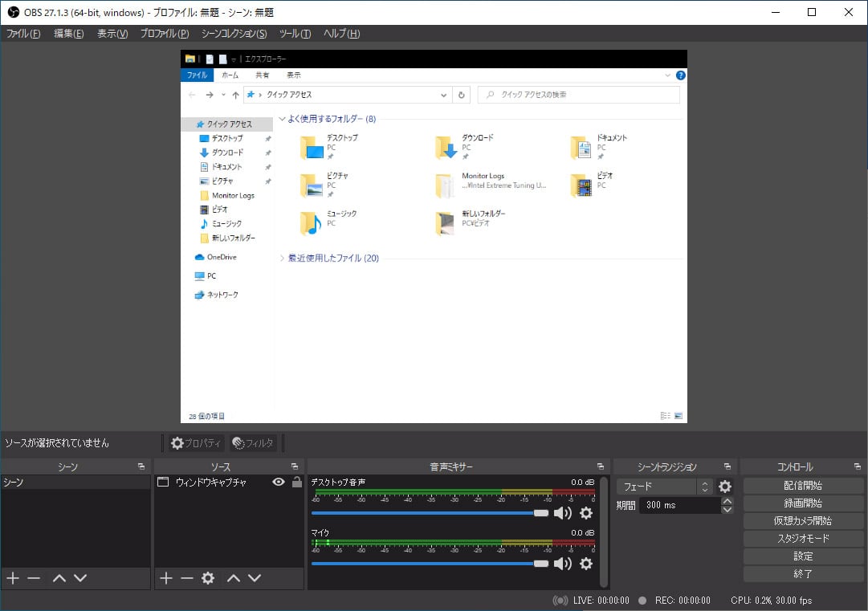The image size is (868, 611).
Task: Move source up in Sources panel
Action: click(234, 578)
